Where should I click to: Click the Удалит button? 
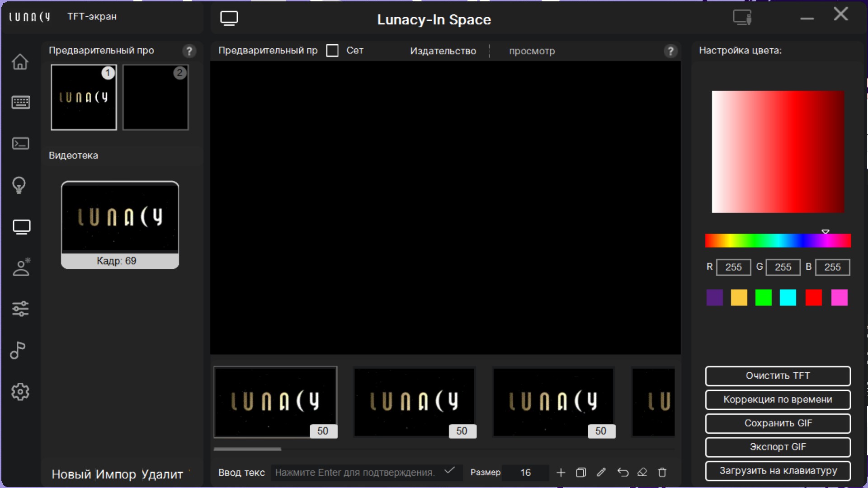click(162, 474)
